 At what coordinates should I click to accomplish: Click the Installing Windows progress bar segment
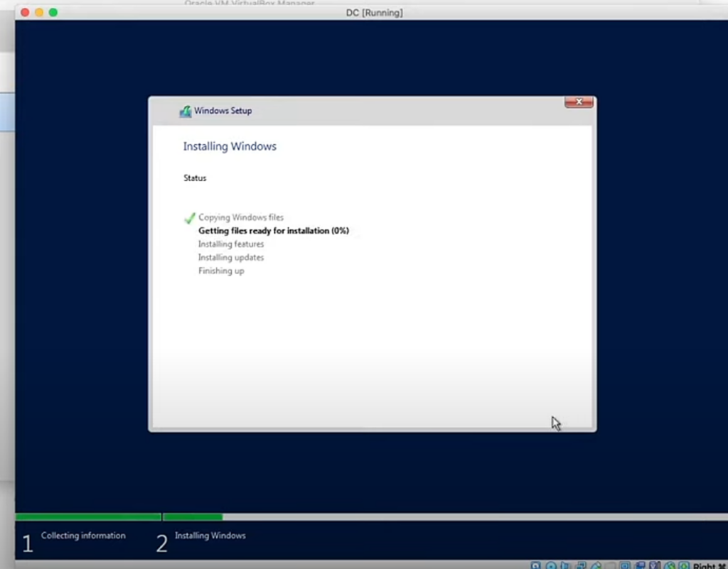pyautogui.click(x=193, y=517)
